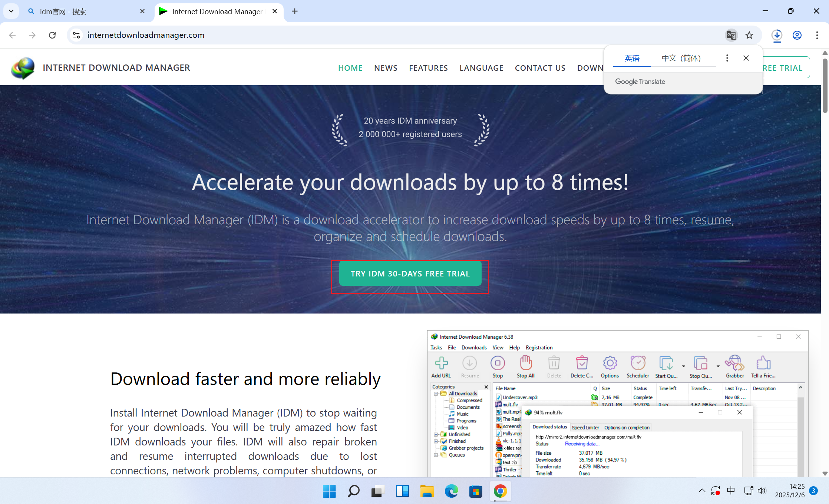Open the FEATURES navigation menu item
This screenshot has width=829, height=504.
click(x=428, y=68)
